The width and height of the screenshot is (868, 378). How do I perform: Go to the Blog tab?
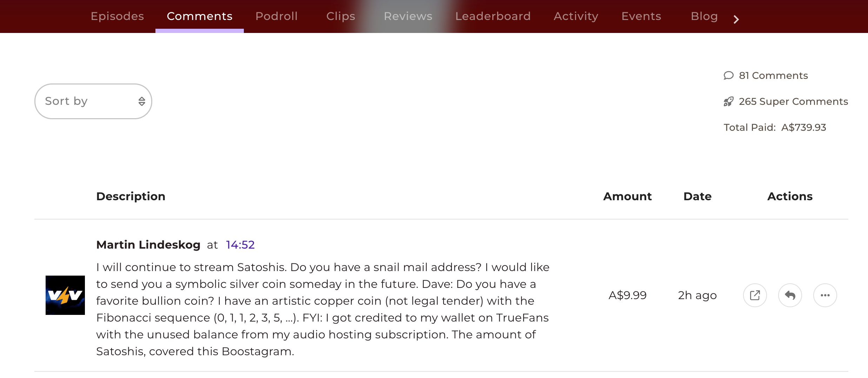(x=704, y=16)
